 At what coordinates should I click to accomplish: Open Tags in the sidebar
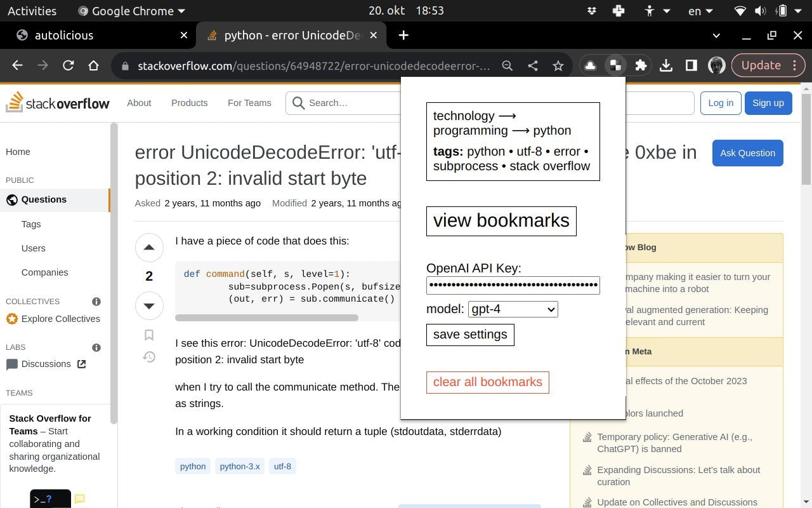[x=31, y=224]
